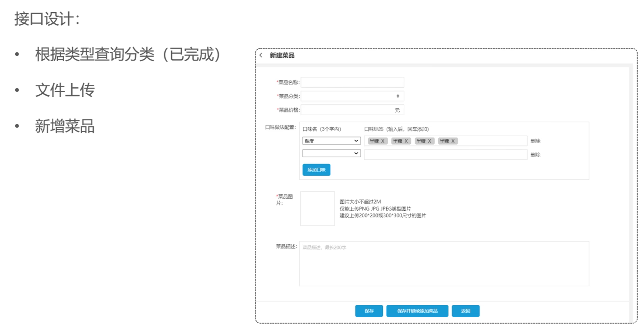The image size is (644, 331).
Task: Focus the 菜品名称 input field
Action: point(352,82)
